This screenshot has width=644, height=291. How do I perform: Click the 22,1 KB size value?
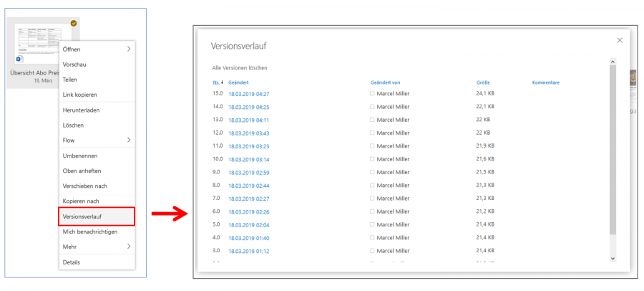click(x=485, y=107)
